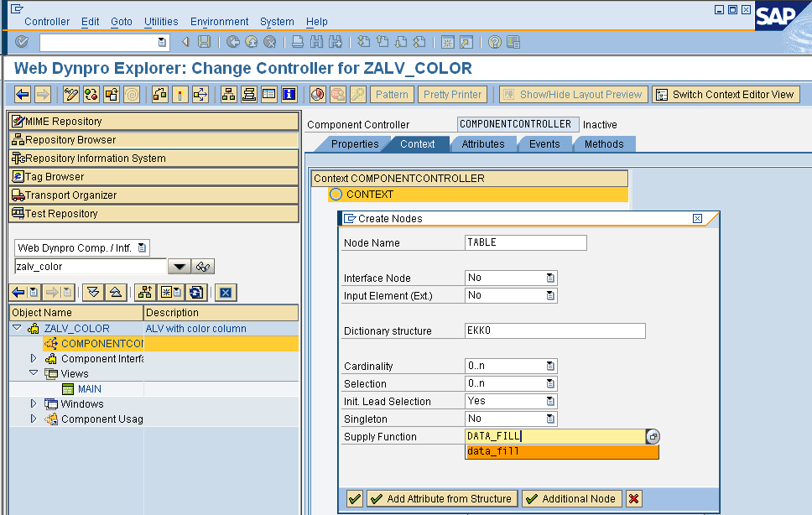812x515 pixels.
Task: Click Add Attribute from Structure
Action: click(x=442, y=498)
